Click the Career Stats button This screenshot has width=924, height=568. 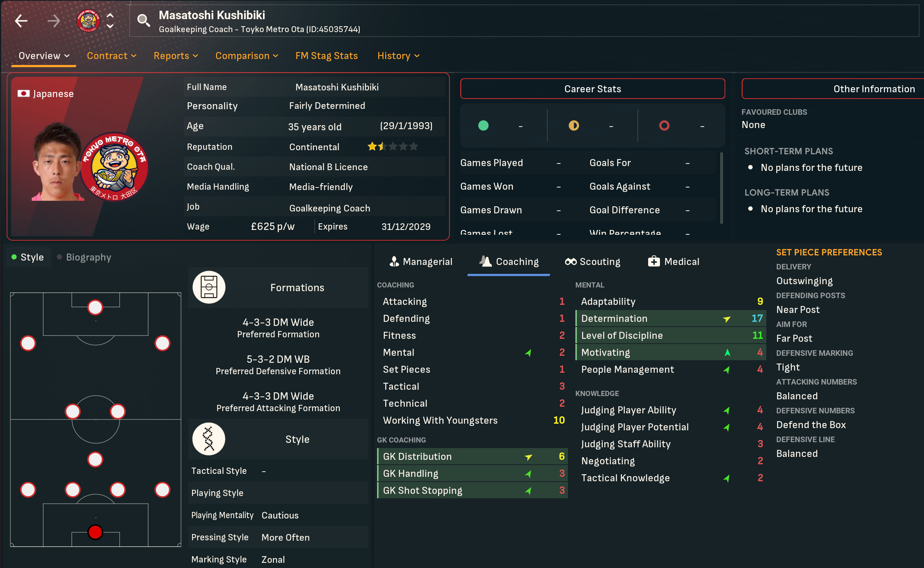point(592,89)
